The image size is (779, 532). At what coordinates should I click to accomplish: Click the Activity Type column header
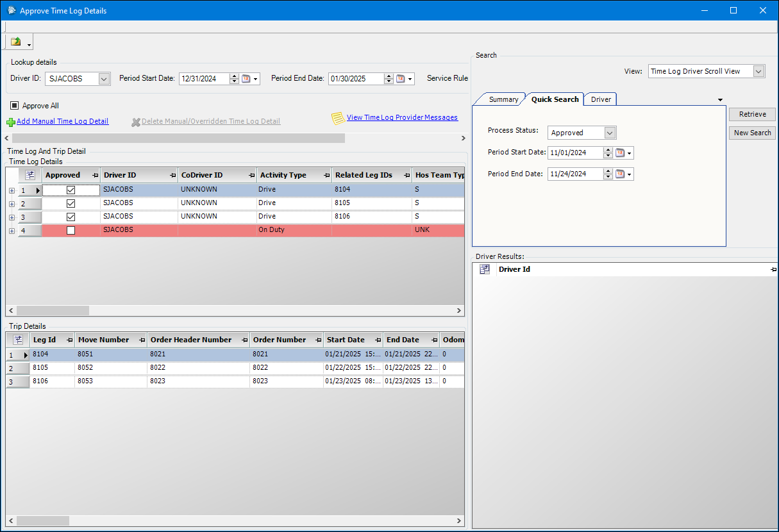click(x=294, y=175)
